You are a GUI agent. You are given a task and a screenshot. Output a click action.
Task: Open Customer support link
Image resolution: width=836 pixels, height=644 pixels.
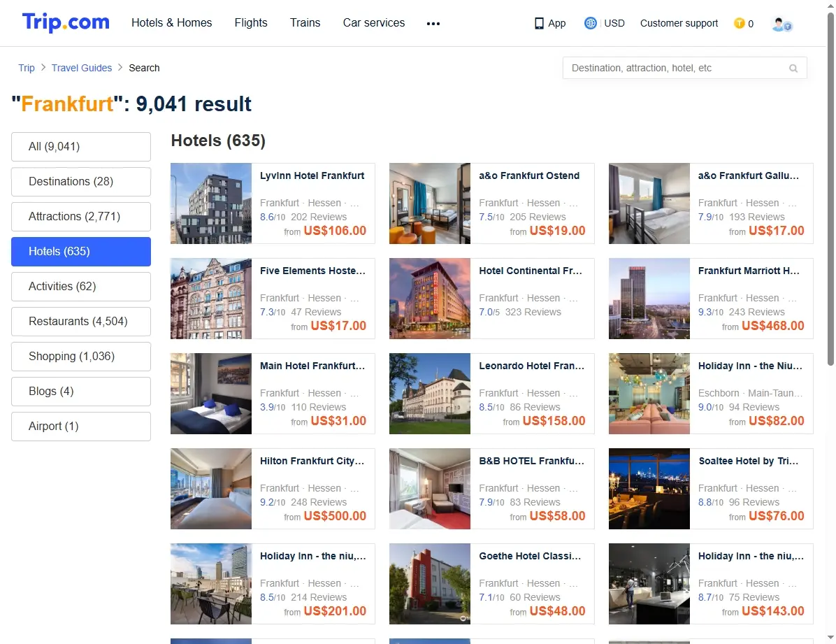tap(679, 23)
